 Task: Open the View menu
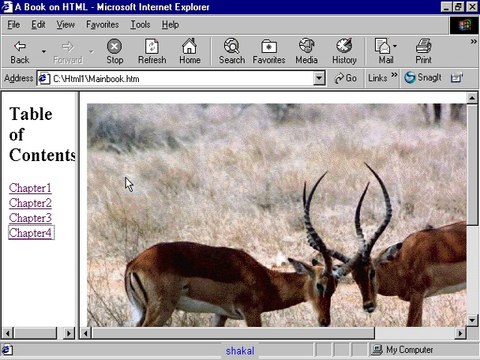(65, 25)
